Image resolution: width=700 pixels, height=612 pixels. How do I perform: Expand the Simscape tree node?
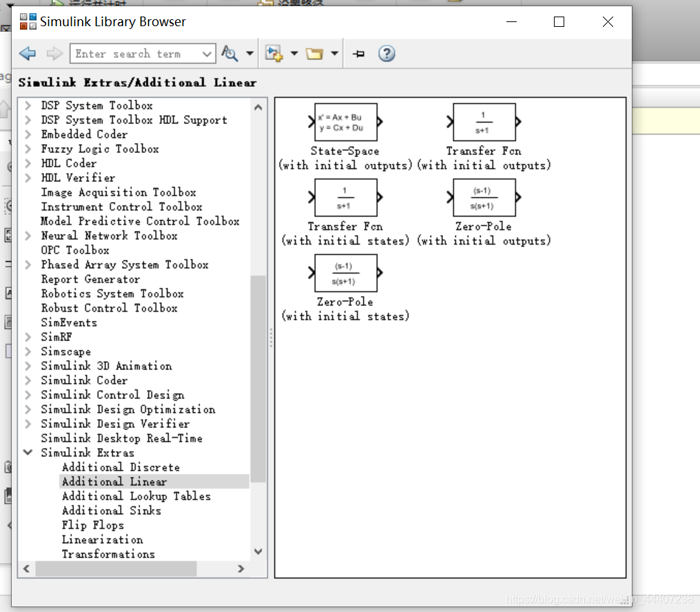pyautogui.click(x=28, y=351)
